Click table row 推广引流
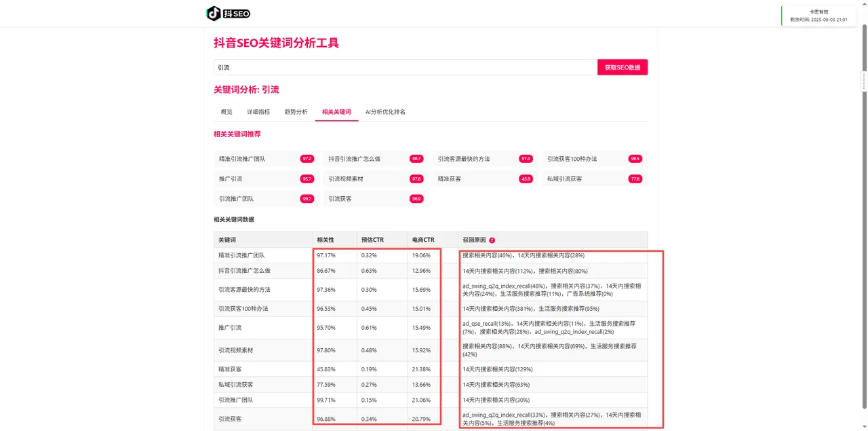The width and height of the screenshot is (868, 431). [431, 328]
